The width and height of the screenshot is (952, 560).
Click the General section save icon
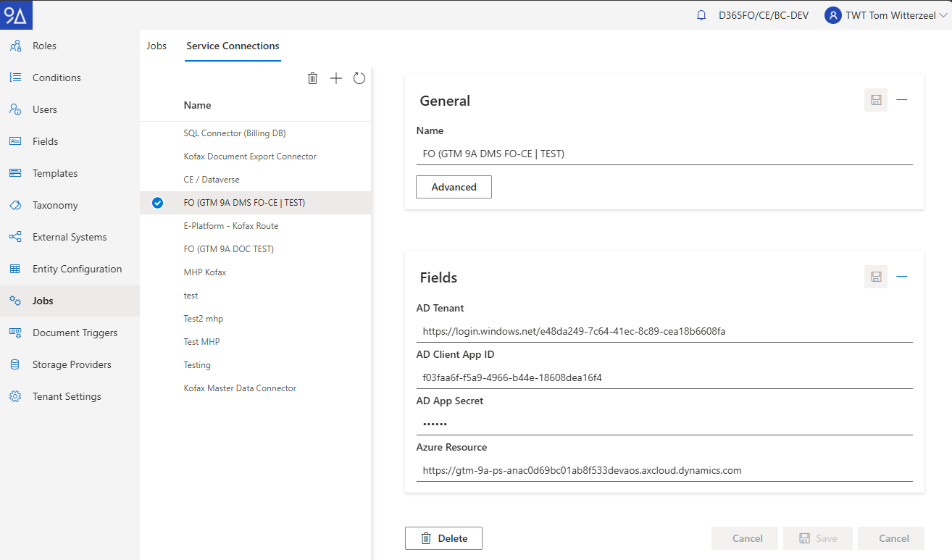[876, 100]
